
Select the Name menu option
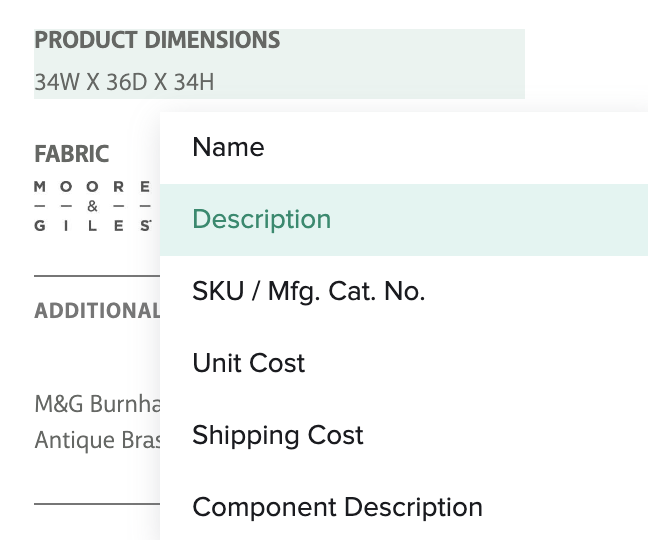(228, 148)
